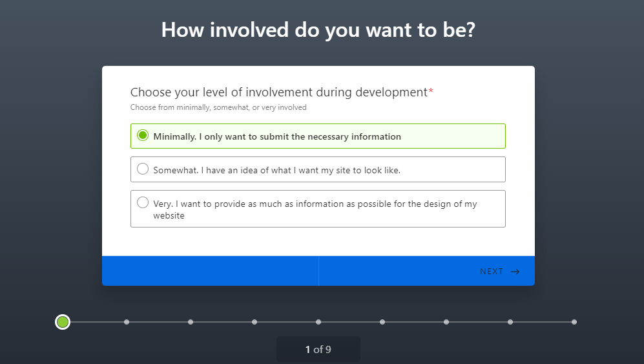The width and height of the screenshot is (644, 364).
Task: Jump to the seventh step progress dot
Action: pos(446,322)
